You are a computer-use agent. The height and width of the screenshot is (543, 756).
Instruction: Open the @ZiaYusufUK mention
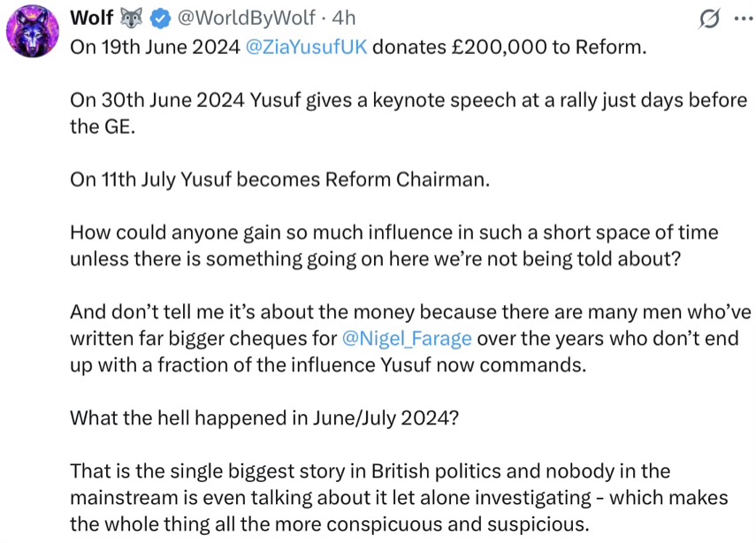[x=306, y=47]
